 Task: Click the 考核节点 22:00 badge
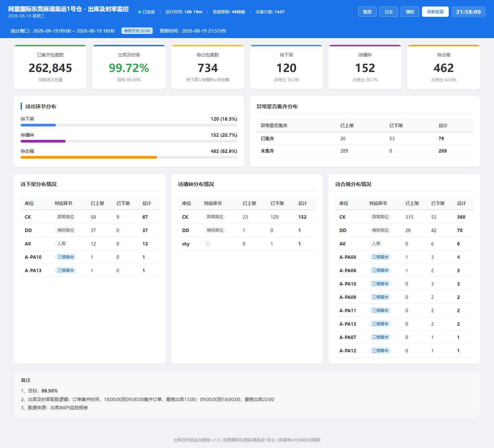click(x=137, y=31)
